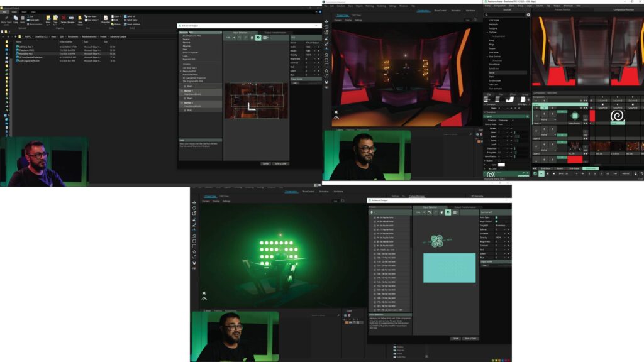Start playback with Resolume transport play button
Viewport: 644px width, 362px height.
click(x=541, y=173)
